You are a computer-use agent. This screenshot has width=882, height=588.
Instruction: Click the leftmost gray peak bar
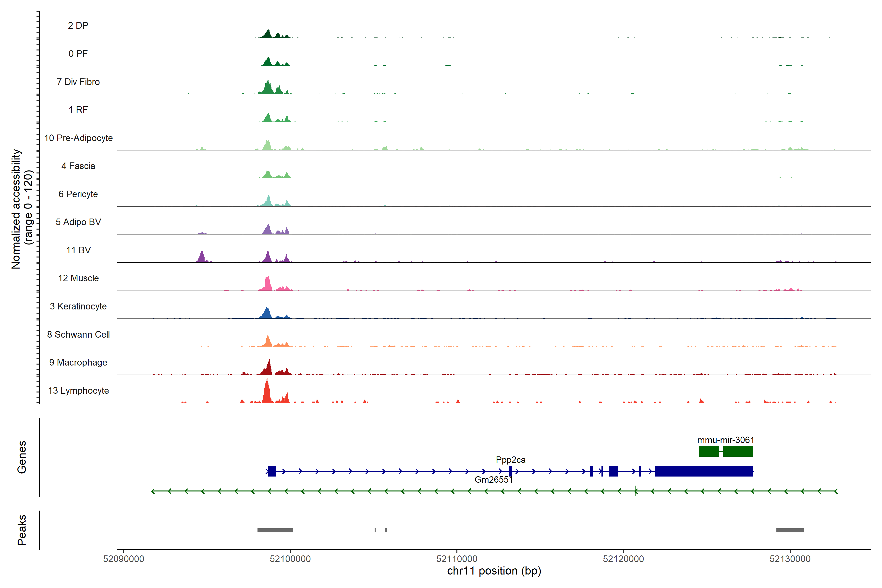click(x=275, y=530)
